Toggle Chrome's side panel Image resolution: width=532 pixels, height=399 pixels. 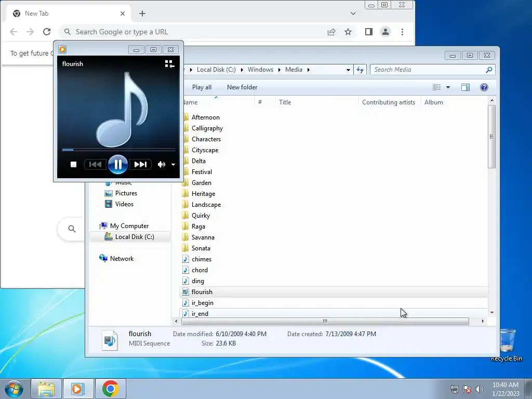[x=369, y=32]
